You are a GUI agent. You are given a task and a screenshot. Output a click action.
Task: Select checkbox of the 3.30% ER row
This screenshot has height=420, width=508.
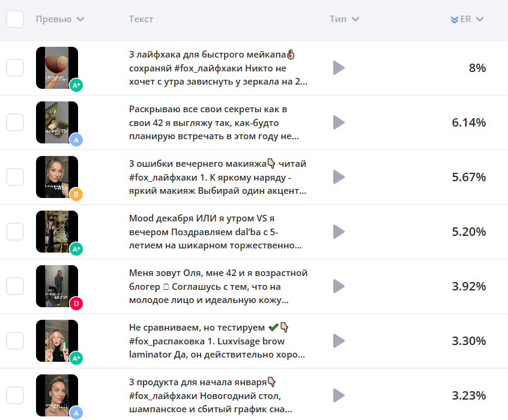15,341
